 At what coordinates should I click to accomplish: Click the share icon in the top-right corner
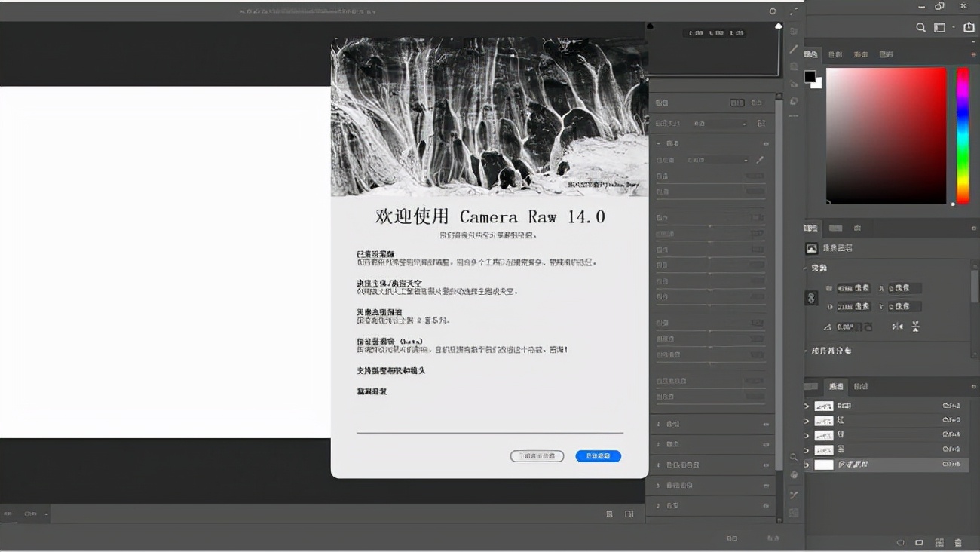coord(969,28)
